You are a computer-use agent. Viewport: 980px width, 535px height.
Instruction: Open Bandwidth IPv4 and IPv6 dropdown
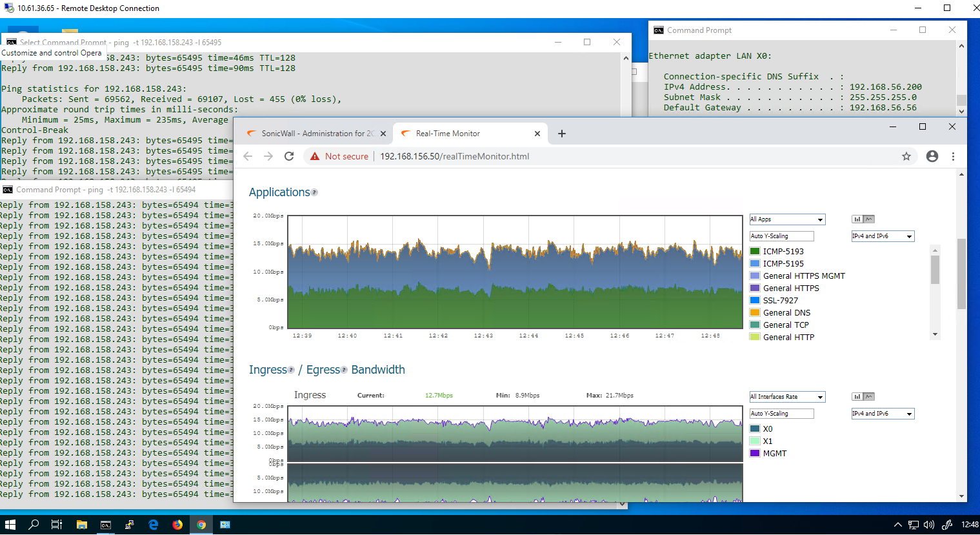pyautogui.click(x=883, y=414)
